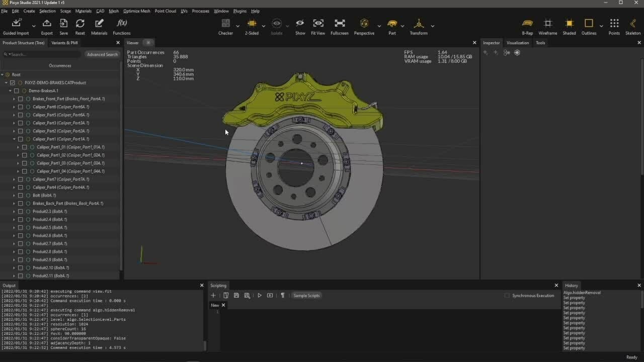Select the Part selection mode icon
The image size is (644, 362).
coord(392,23)
